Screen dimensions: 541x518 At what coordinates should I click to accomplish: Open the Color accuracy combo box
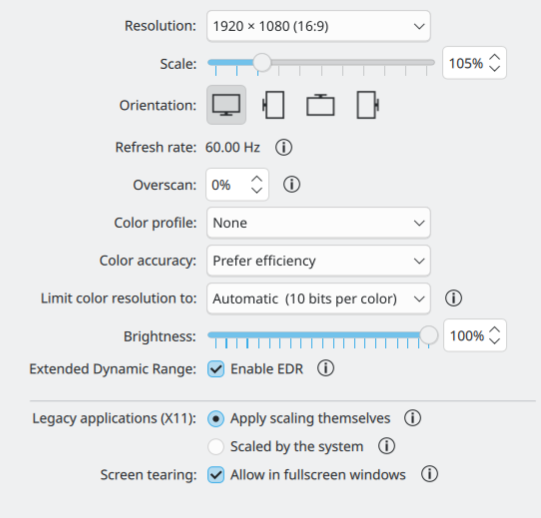pyautogui.click(x=318, y=261)
